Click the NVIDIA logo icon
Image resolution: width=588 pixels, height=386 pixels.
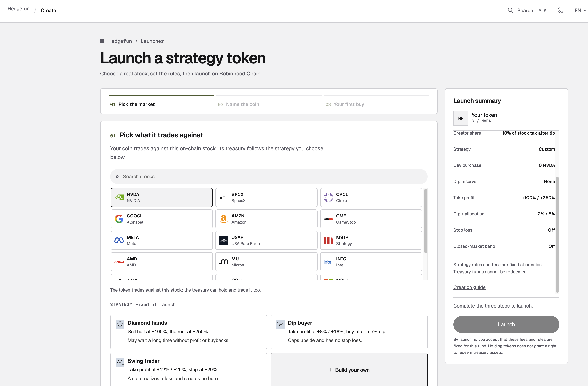[x=119, y=198]
